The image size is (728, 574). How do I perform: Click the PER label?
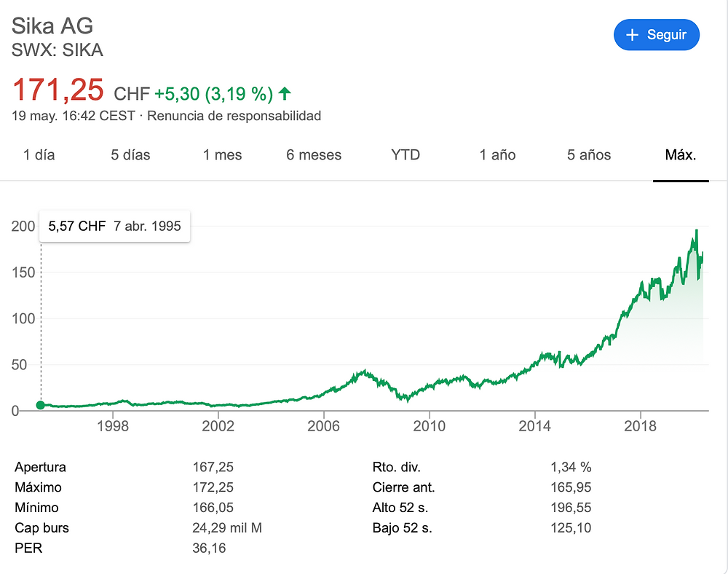[x=28, y=548]
